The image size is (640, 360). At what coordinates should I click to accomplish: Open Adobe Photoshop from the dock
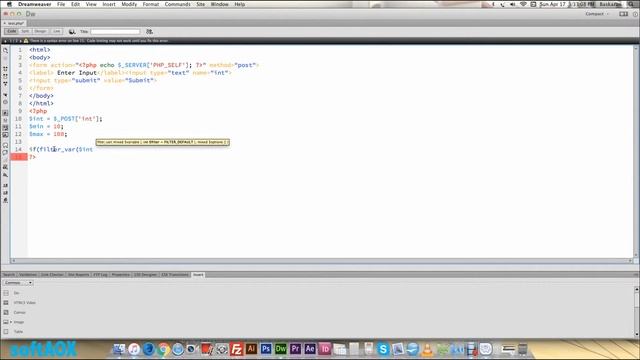(x=266, y=349)
